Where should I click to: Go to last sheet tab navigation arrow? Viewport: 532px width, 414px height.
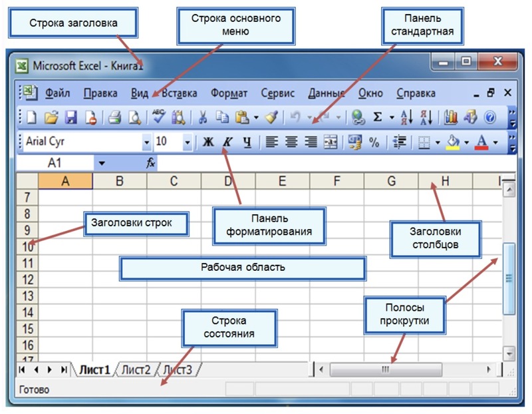(x=64, y=369)
